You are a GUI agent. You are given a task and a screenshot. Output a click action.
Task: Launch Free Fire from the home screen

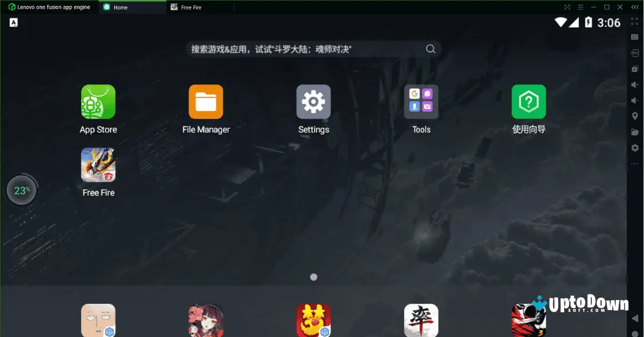click(x=98, y=165)
